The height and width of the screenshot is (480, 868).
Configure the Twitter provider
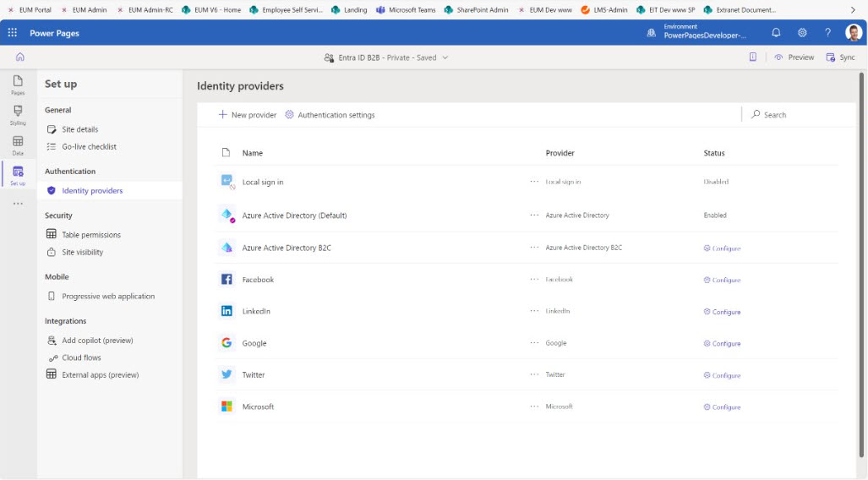pyautogui.click(x=722, y=375)
